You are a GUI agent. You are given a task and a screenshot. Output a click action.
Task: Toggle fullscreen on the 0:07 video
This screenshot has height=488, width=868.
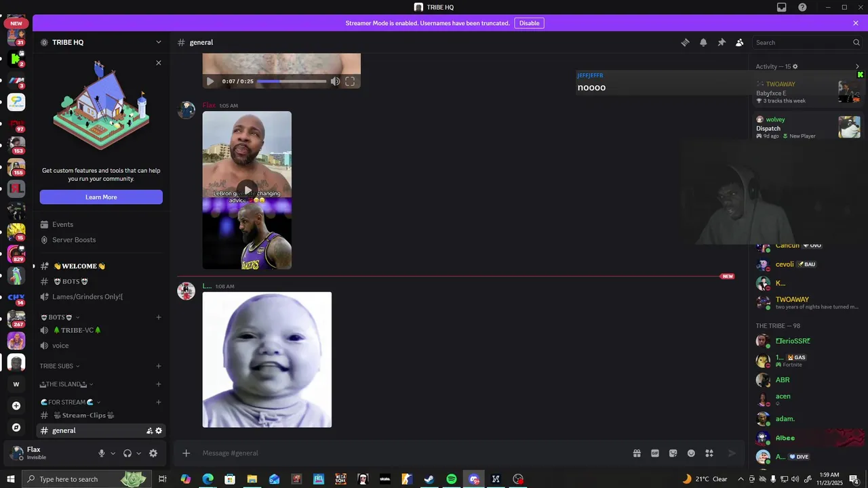[350, 81]
